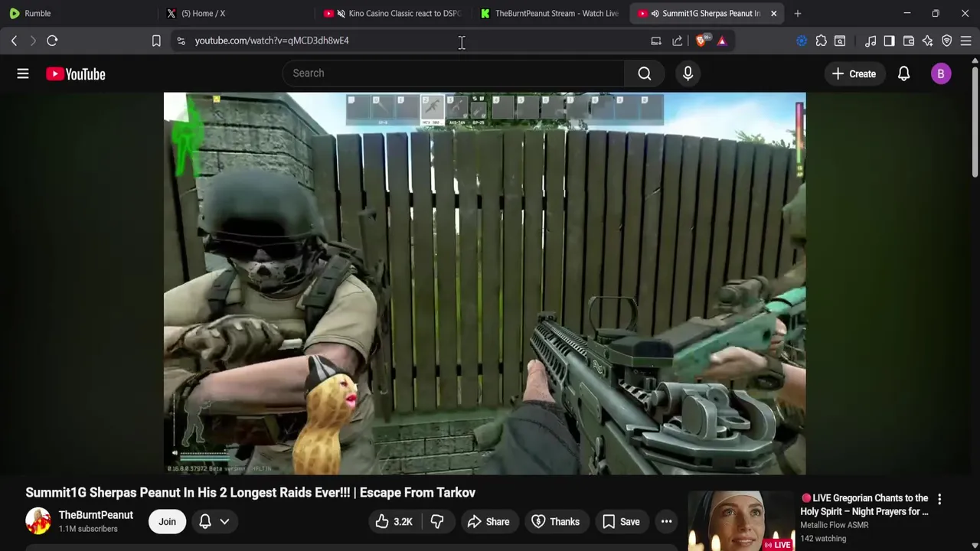The height and width of the screenshot is (551, 980).
Task: Open the page search toolbar icon
Action: pyautogui.click(x=840, y=41)
